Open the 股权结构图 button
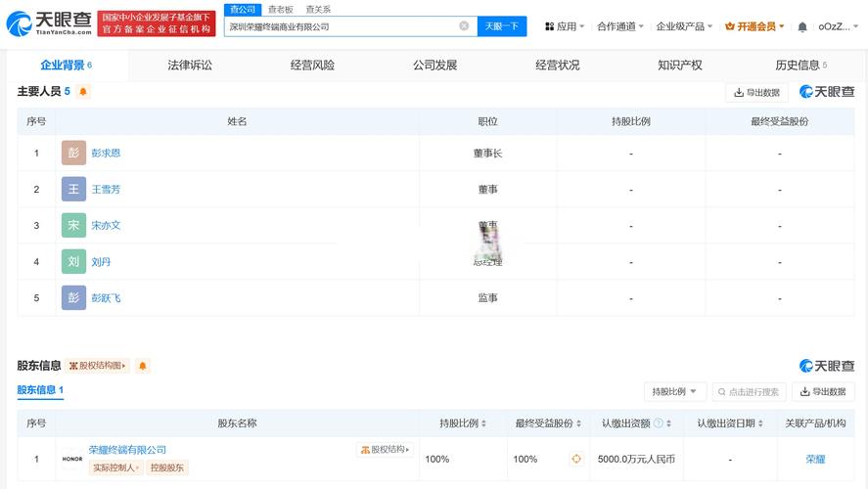The height and width of the screenshot is (489, 868). click(x=98, y=366)
